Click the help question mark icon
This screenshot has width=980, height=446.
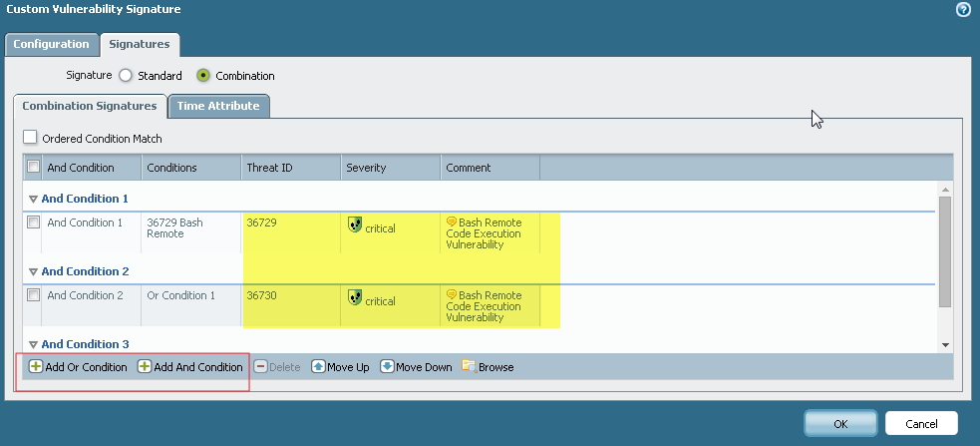963,10
